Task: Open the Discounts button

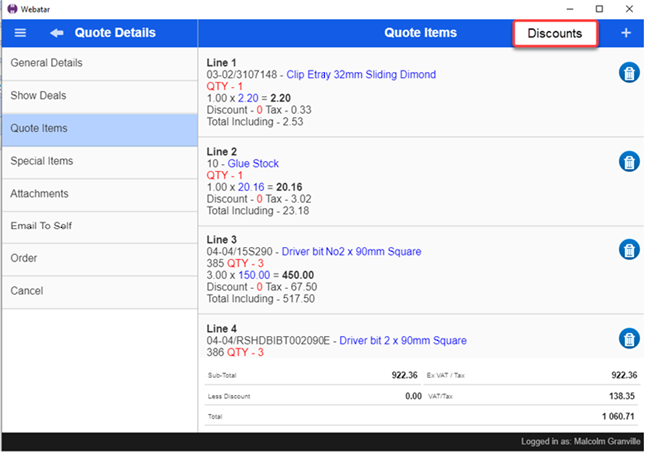Action: pyautogui.click(x=555, y=33)
